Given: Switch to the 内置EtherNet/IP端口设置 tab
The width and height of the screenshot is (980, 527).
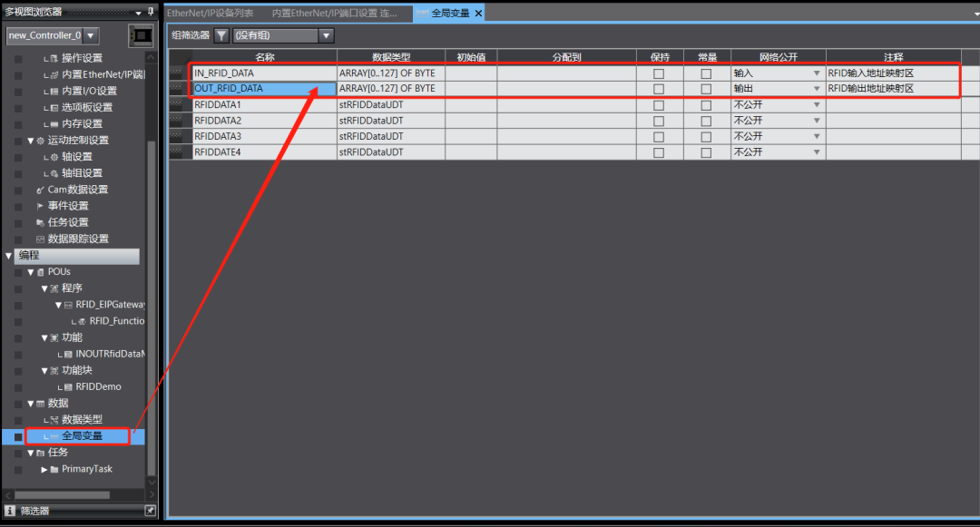Looking at the screenshot, I should [334, 13].
